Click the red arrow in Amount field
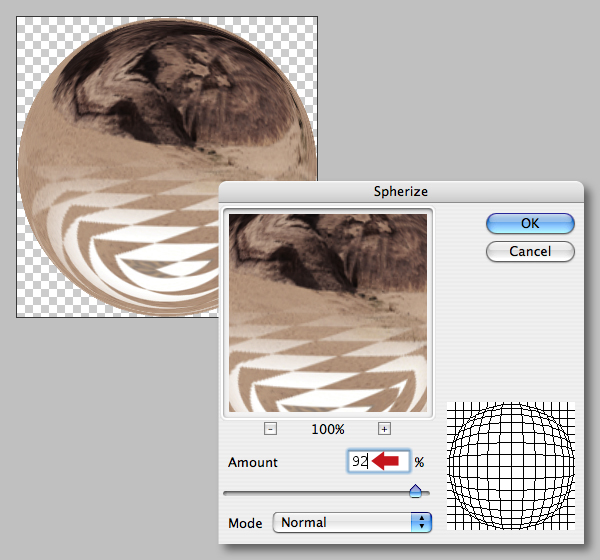Viewport: 600px width, 560px height. 385,460
